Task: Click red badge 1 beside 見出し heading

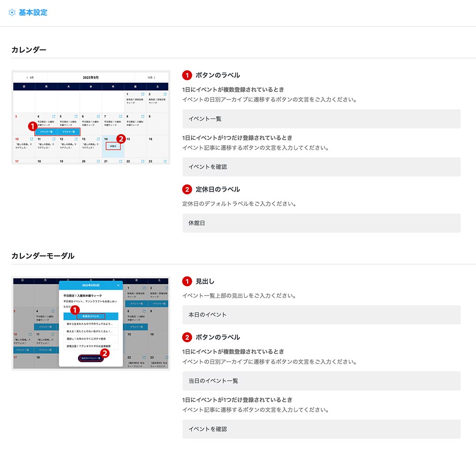Action: 187,281
